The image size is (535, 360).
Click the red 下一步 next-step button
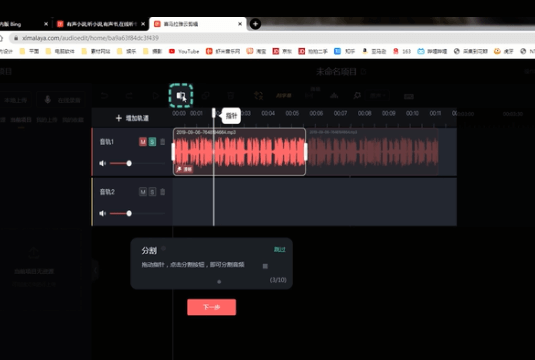click(212, 307)
